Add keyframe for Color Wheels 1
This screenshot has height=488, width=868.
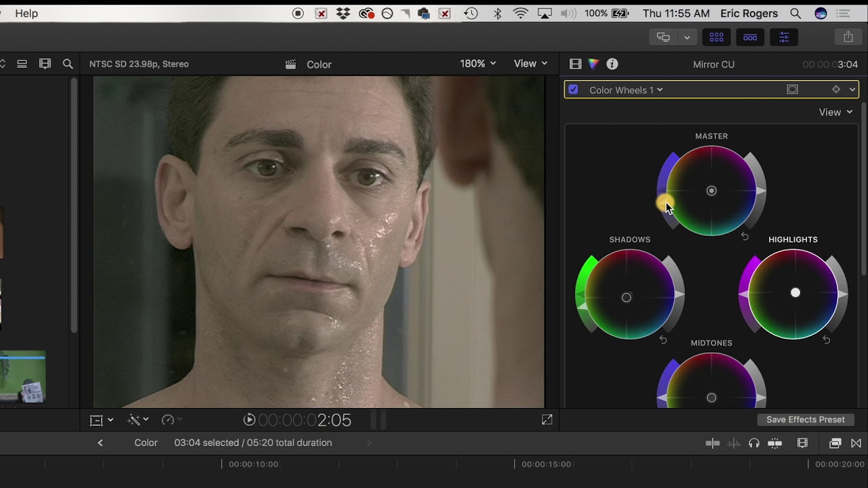[836, 89]
